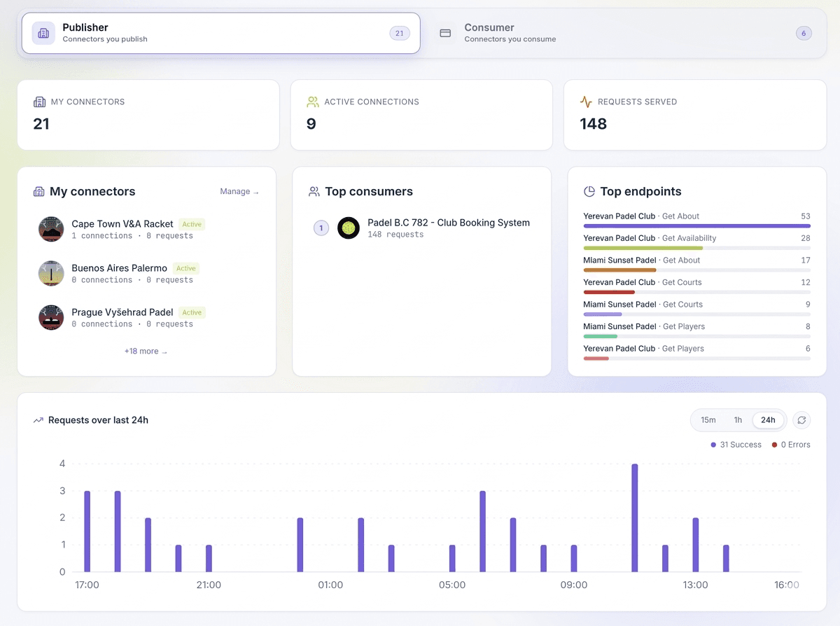Select the 1h time range
Viewport: 840px width, 626px height.
click(x=738, y=420)
